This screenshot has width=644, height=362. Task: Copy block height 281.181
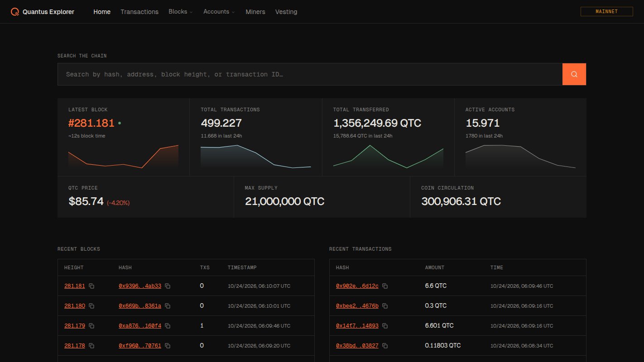coord(91,286)
